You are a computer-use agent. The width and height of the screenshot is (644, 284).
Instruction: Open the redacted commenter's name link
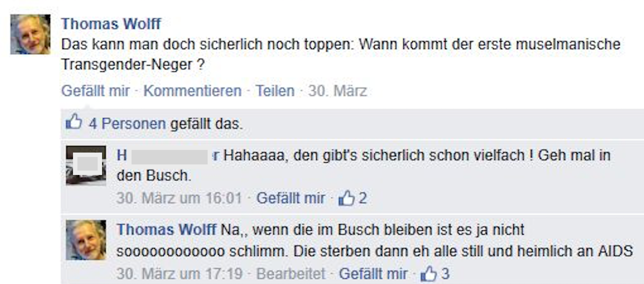(168, 156)
